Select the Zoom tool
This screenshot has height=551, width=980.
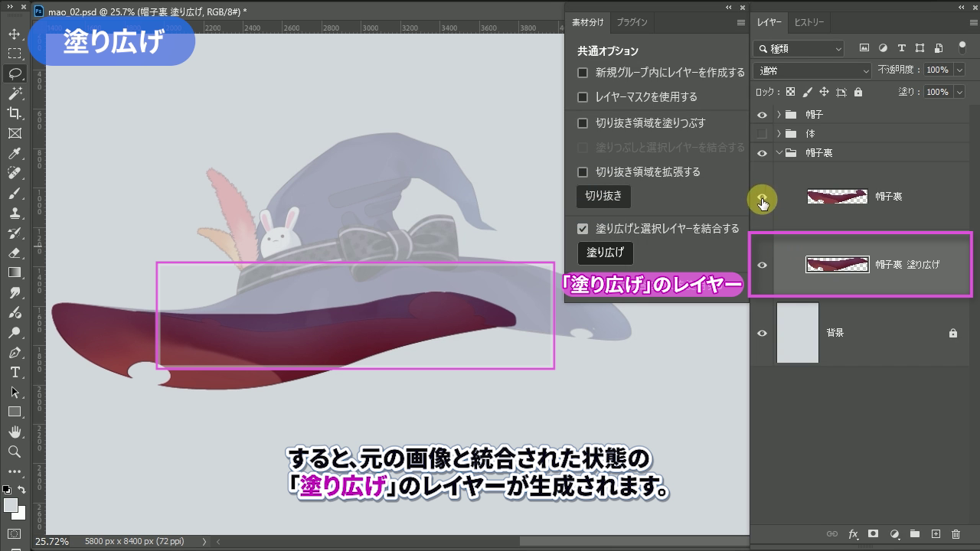click(15, 452)
